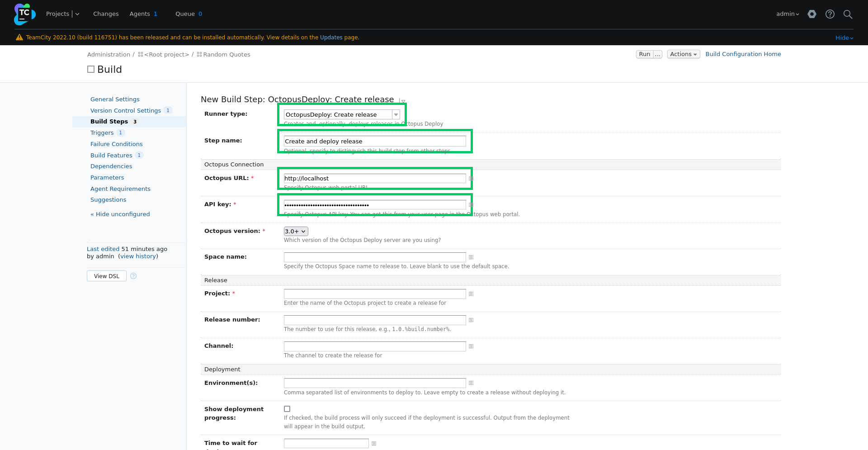
Task: Click the Step name input field
Action: (375, 141)
